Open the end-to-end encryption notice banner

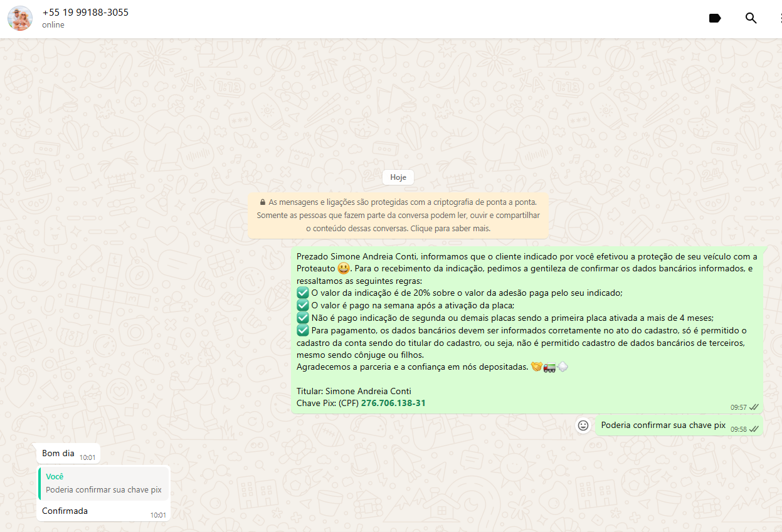398,216
